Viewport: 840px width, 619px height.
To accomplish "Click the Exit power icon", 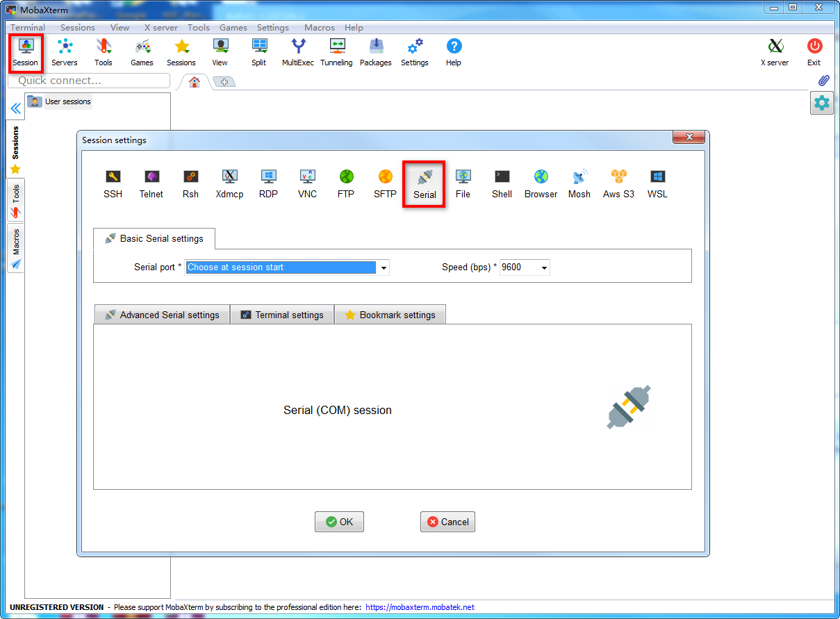I will tap(814, 52).
